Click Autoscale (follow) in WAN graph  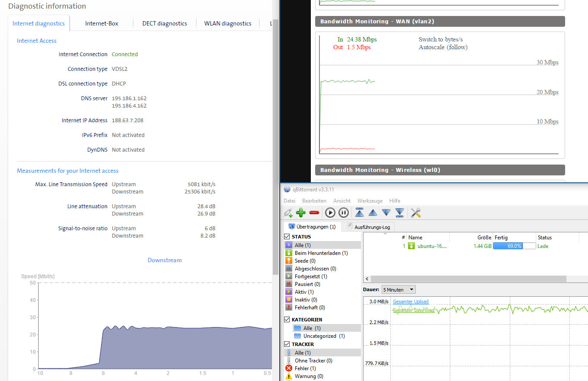[443, 48]
